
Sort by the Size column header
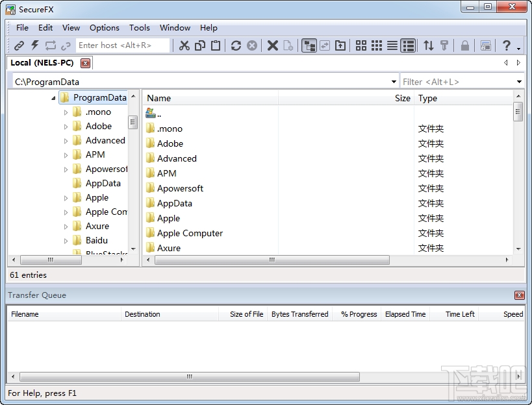[x=346, y=98]
